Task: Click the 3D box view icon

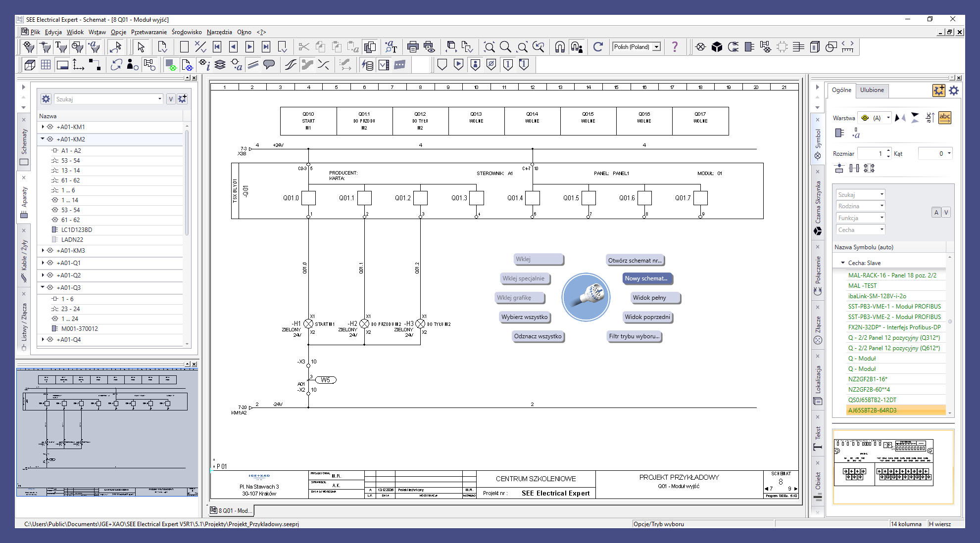Action: (x=30, y=65)
